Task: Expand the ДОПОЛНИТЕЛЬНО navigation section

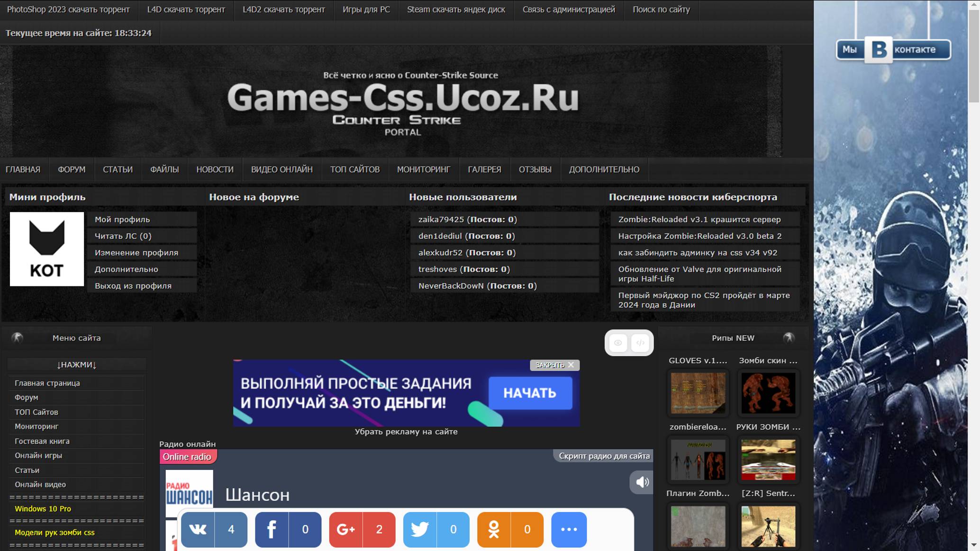Action: click(604, 169)
